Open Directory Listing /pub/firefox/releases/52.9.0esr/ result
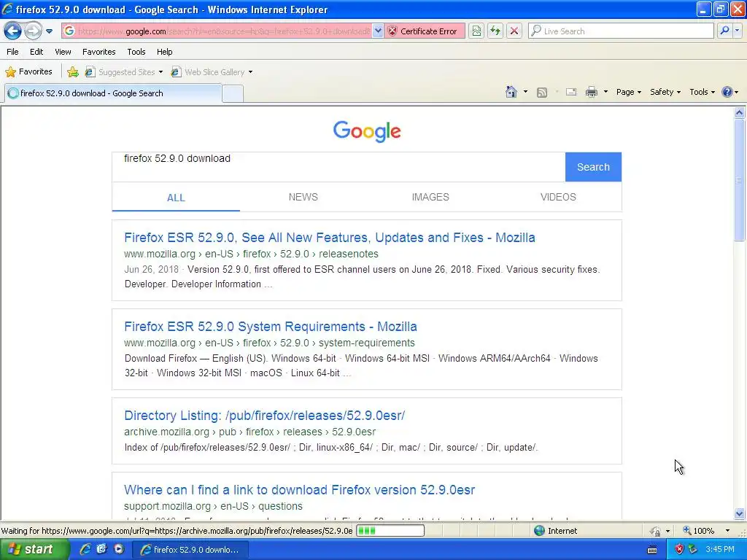747x560 pixels. (264, 415)
